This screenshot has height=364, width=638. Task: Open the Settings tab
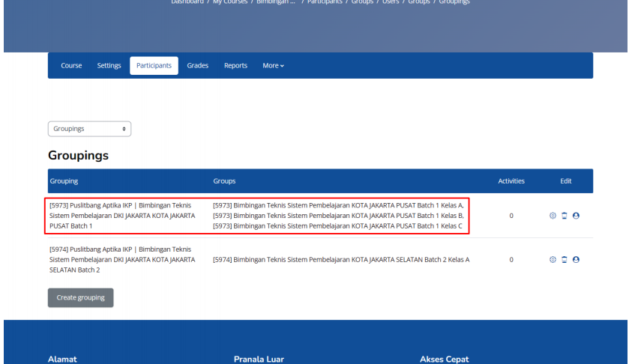coord(109,66)
